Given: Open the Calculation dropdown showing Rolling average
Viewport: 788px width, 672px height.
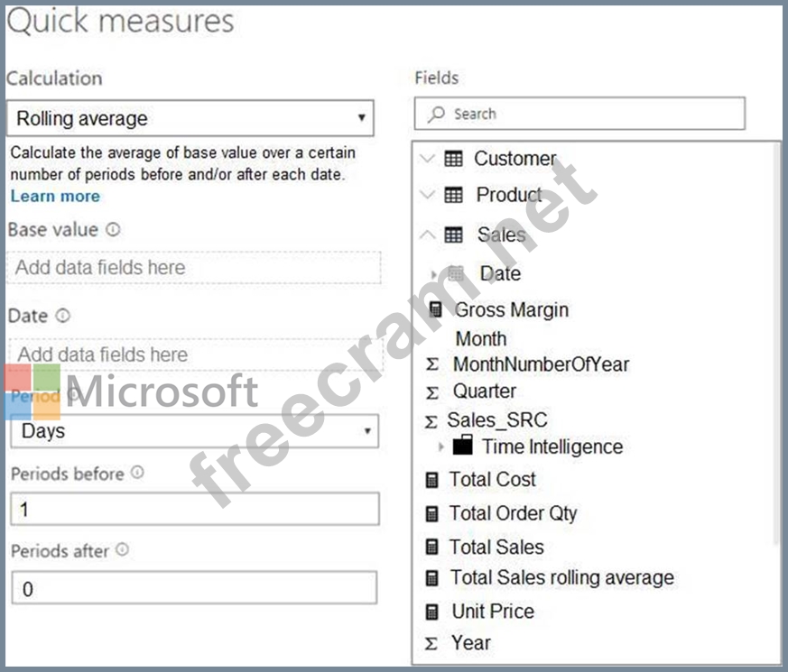Looking at the screenshot, I should click(x=190, y=118).
